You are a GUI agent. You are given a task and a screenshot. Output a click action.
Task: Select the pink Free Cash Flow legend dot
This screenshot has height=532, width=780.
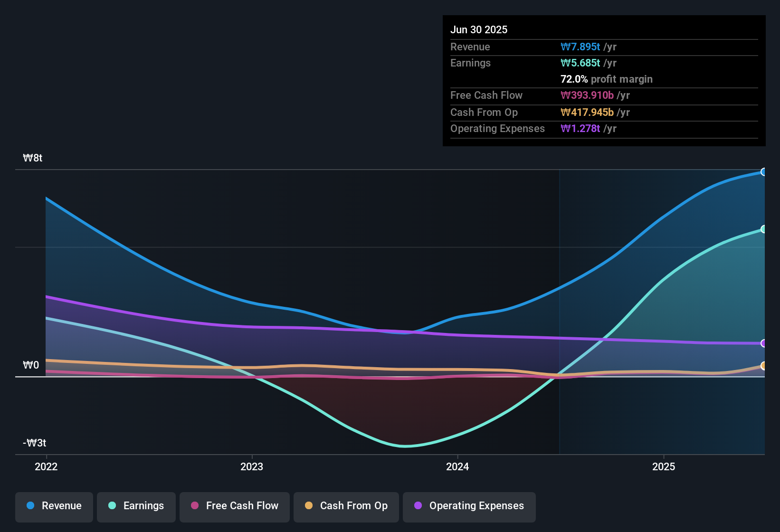pyautogui.click(x=194, y=506)
